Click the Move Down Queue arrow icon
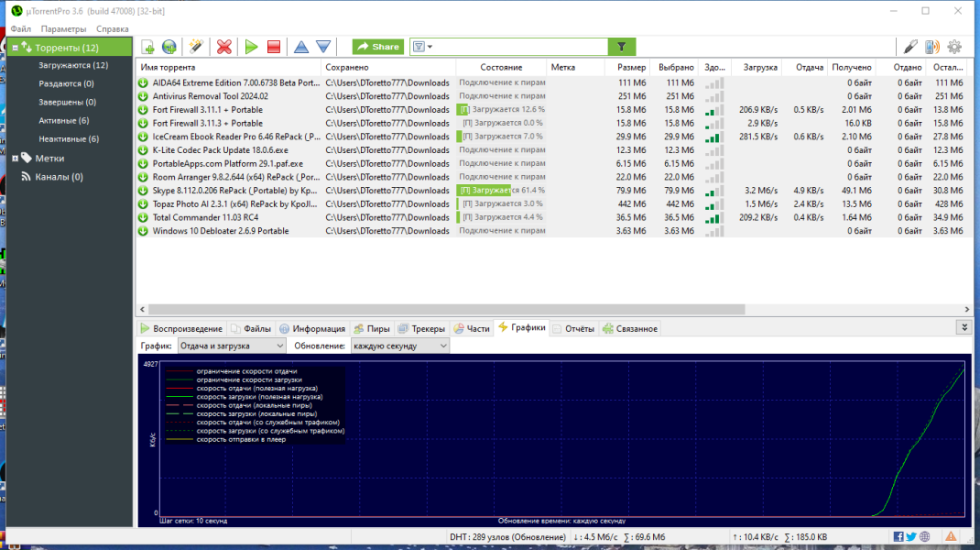The image size is (980, 550). (x=323, y=47)
